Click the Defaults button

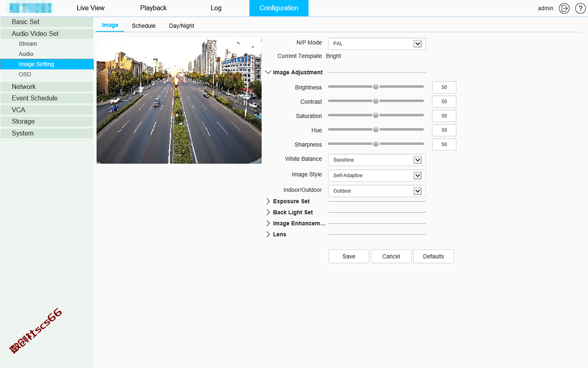434,256
